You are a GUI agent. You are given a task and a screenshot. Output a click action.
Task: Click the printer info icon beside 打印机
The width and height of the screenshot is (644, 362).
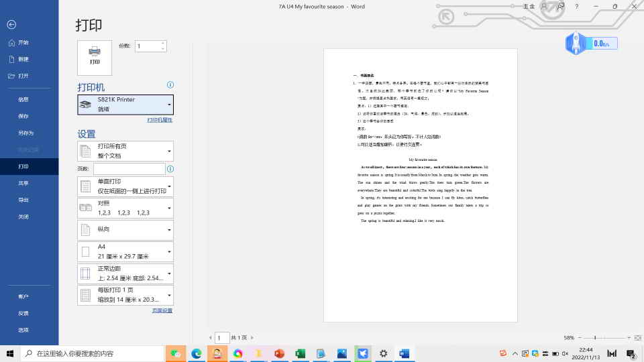[170, 85]
